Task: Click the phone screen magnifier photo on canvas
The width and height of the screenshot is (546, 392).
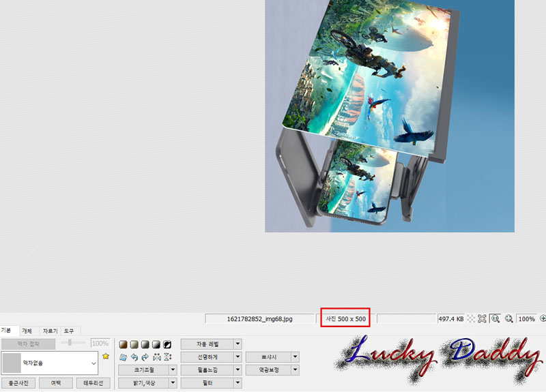Action: click(x=390, y=116)
